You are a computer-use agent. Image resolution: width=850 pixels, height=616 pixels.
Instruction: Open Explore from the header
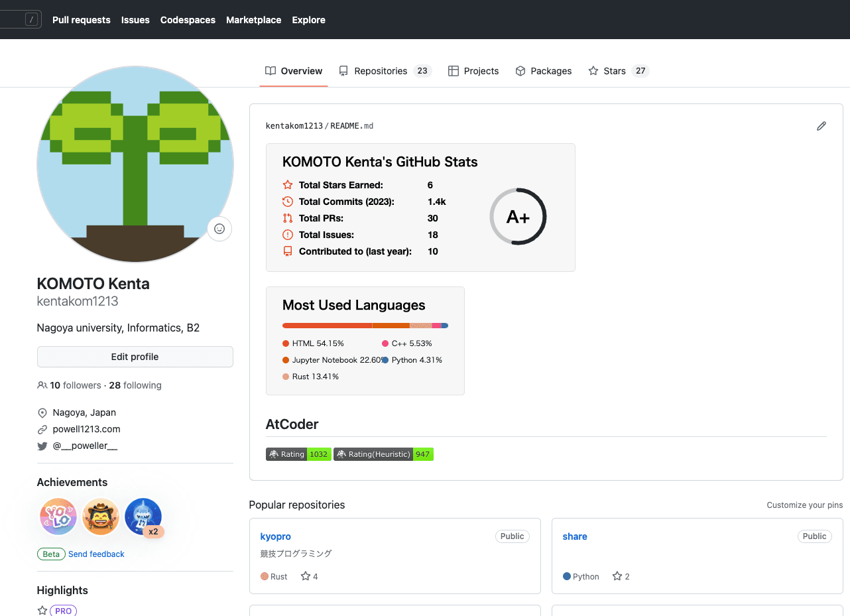pos(308,20)
